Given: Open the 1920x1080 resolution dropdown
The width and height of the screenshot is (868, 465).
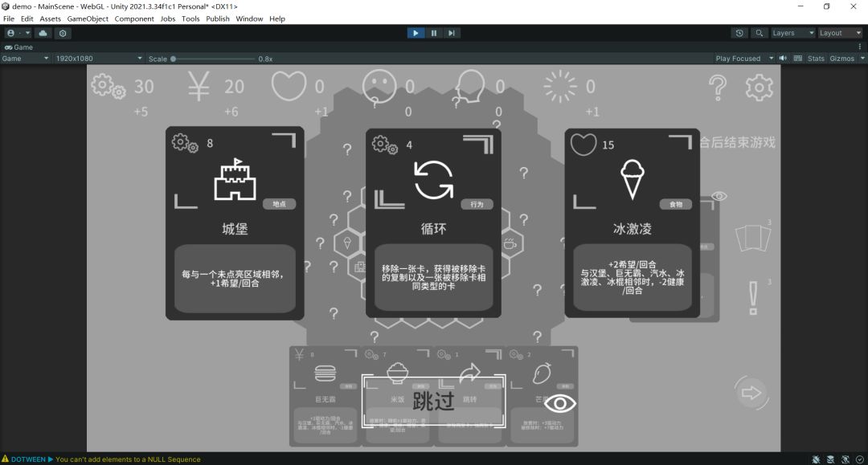Looking at the screenshot, I should 99,59.
